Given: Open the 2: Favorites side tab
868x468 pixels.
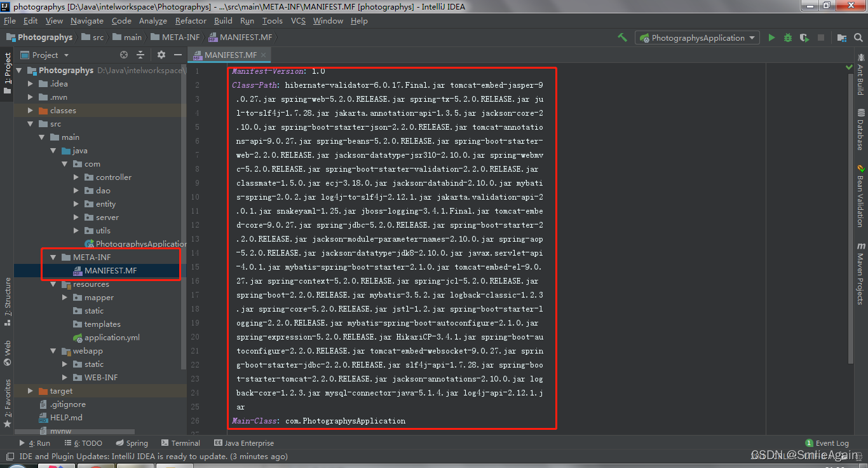Looking at the screenshot, I should 7,403.
